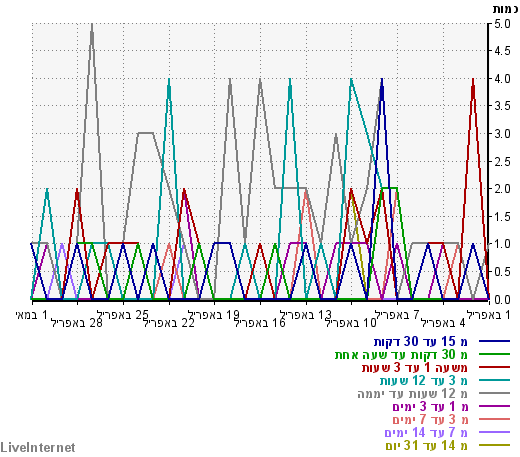The height and width of the screenshot is (457, 520).
Task: Click the '7 באפריל' date label
Action: (x=397, y=315)
